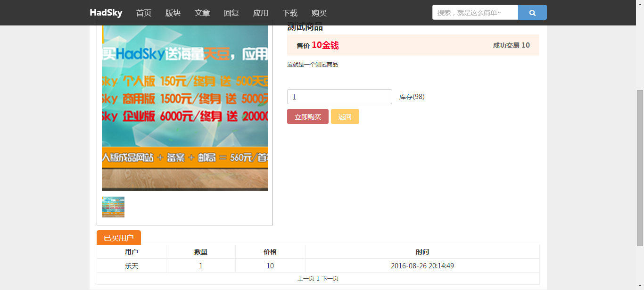Go to 首页 in the navbar
The image size is (644, 290).
tap(144, 13)
